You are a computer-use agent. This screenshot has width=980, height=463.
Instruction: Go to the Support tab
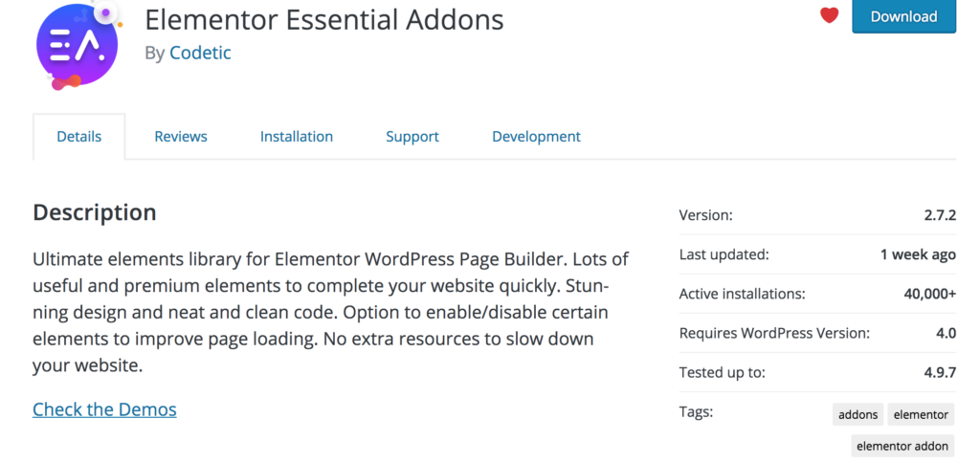[412, 136]
